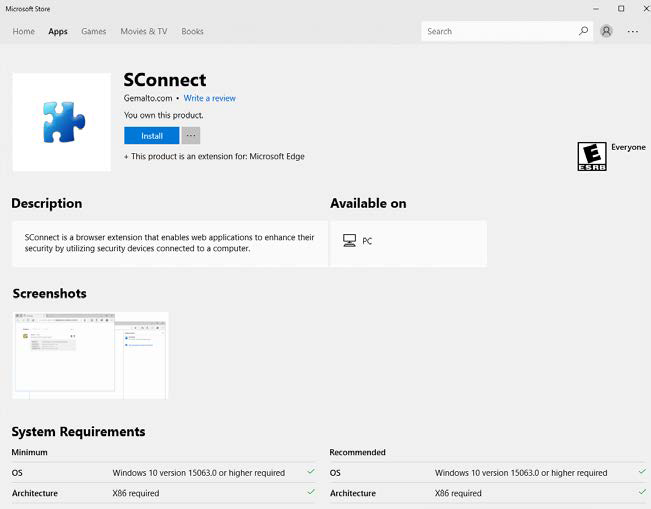
Task: Open the more options button beside Install
Action: 191,136
